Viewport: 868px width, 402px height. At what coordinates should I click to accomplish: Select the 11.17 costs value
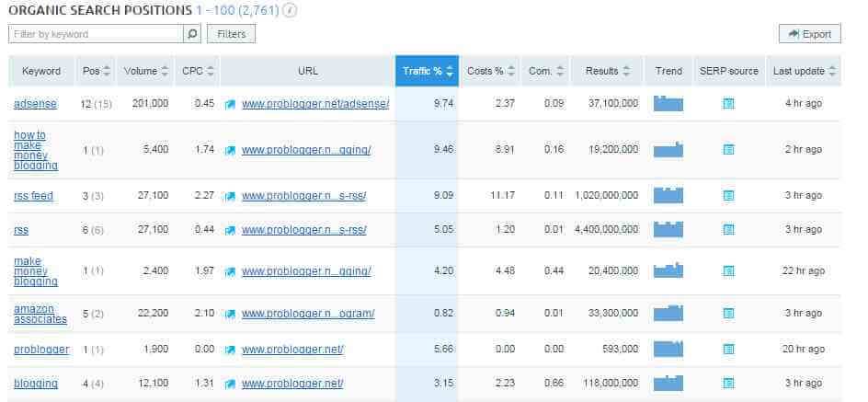[x=503, y=195]
